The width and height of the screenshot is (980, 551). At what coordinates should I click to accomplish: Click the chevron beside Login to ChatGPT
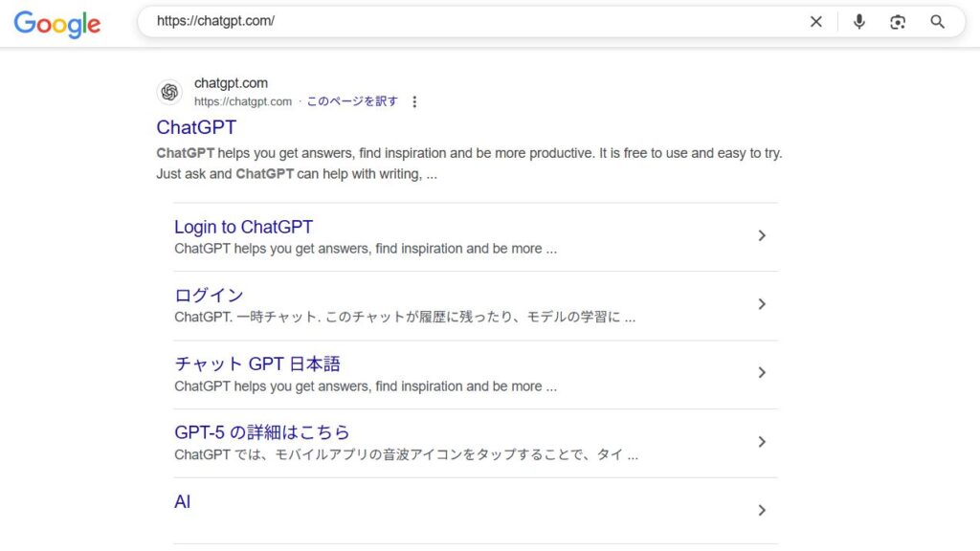(761, 235)
